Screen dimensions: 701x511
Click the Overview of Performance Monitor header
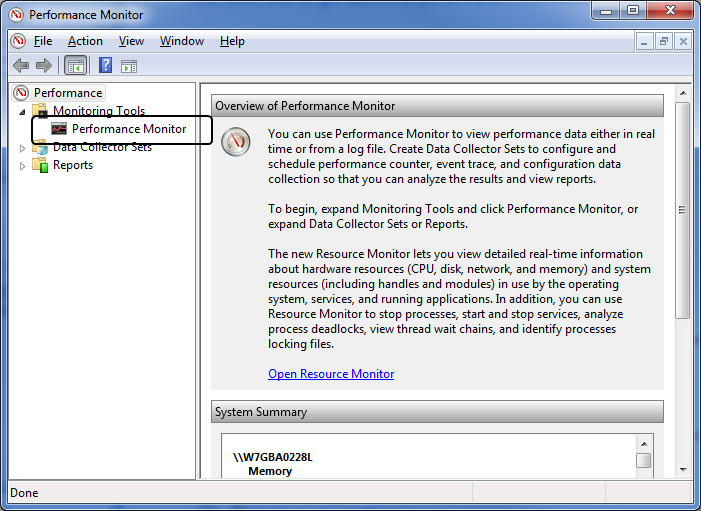(437, 106)
